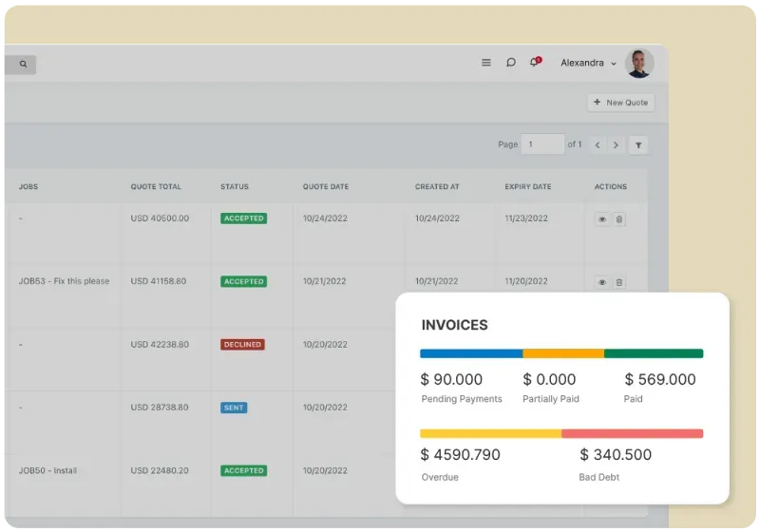Screen dimensions: 760x532
Task: Click the yellow Overdue bar segment
Action: [490, 433]
